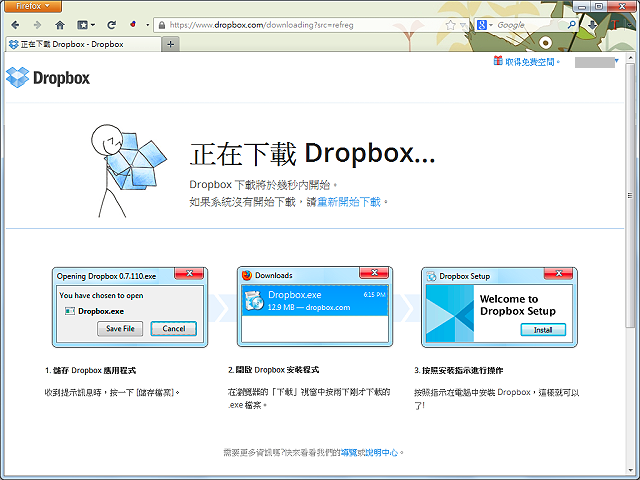Close the Opening Dropbox dialog illustration

click(x=189, y=274)
